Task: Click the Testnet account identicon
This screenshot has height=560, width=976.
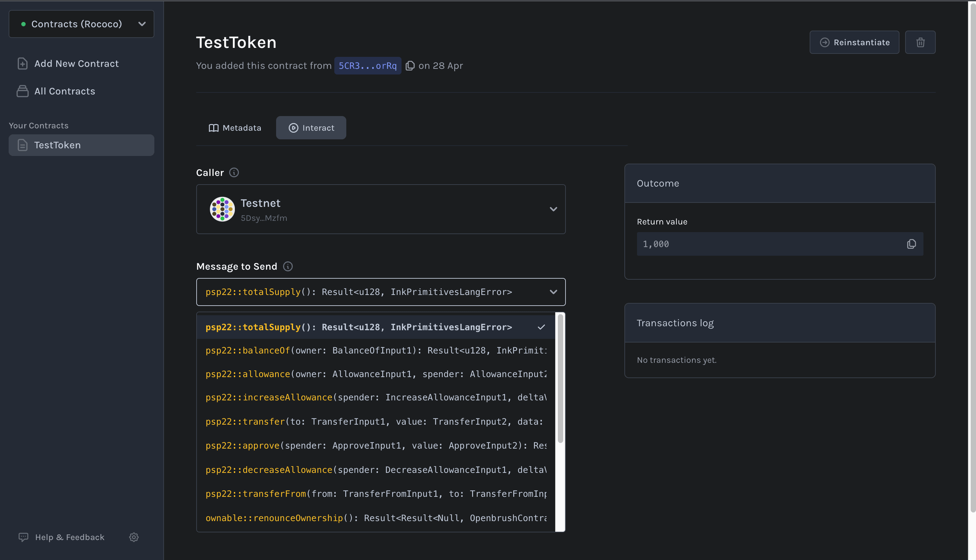Action: coord(222,209)
